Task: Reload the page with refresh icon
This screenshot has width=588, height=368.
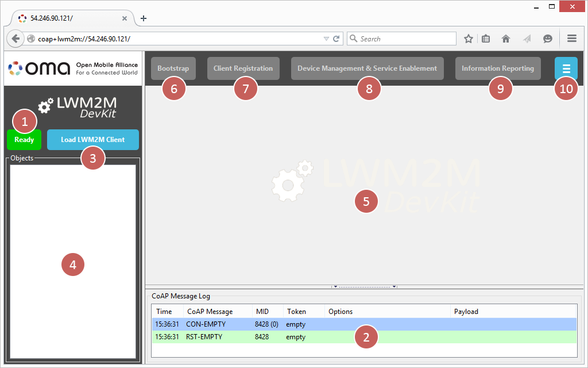Action: [x=336, y=39]
